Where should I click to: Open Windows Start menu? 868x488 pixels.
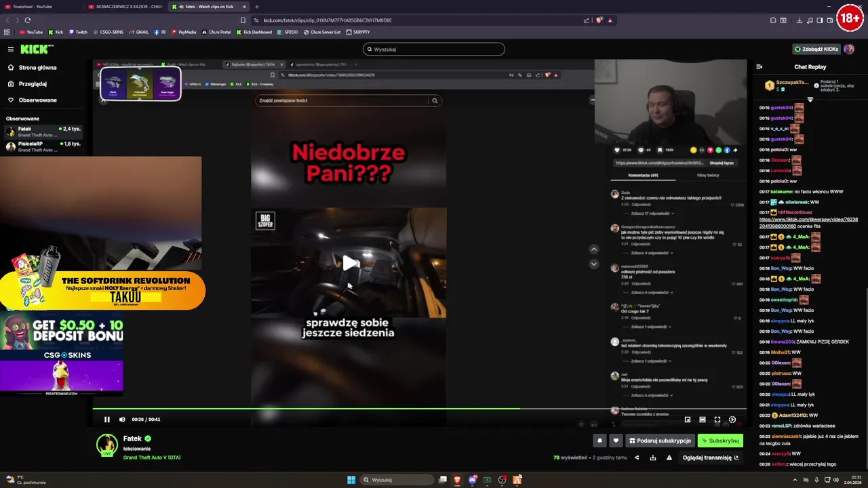tap(351, 480)
